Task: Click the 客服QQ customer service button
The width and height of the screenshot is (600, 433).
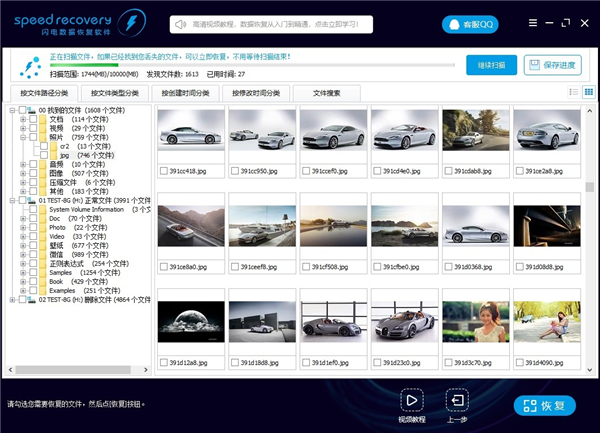Action: pos(468,24)
